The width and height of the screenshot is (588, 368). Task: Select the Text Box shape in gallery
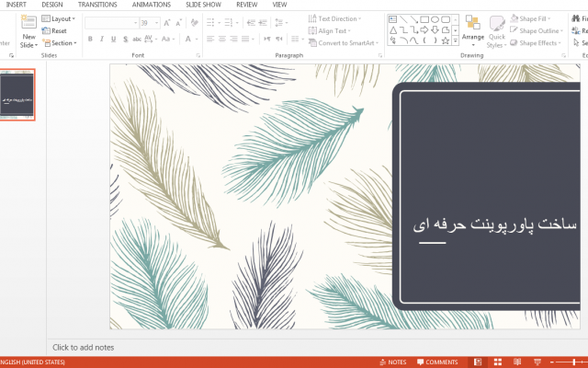pyautogui.click(x=392, y=19)
